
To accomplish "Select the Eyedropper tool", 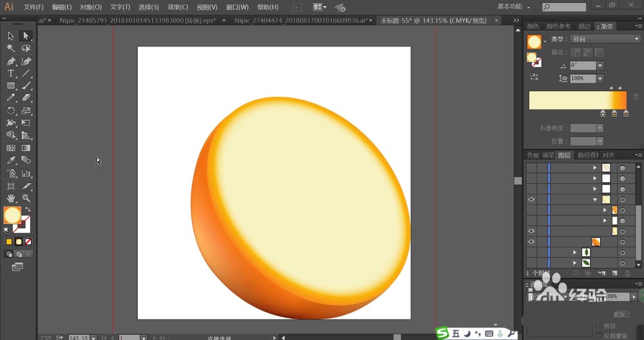I will click(11, 160).
